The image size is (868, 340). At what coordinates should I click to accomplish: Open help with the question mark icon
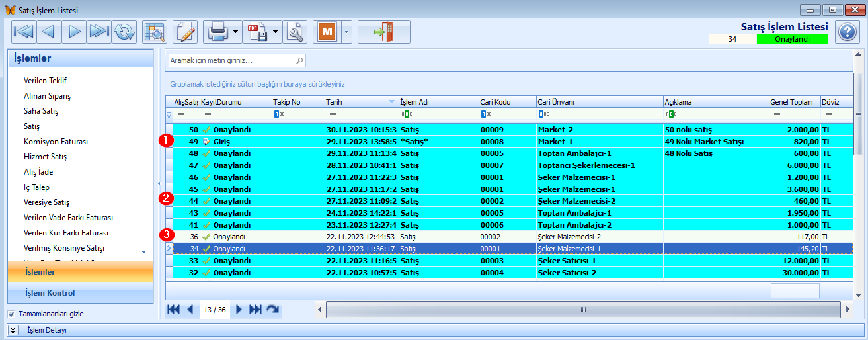tap(848, 32)
